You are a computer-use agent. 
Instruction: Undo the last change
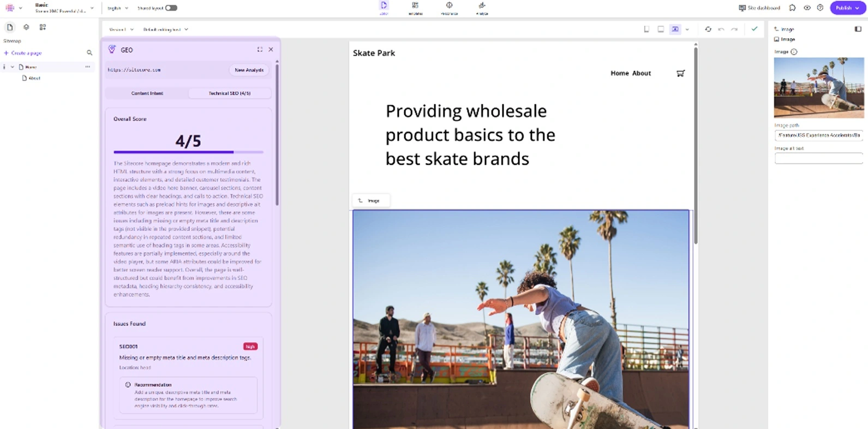point(721,29)
